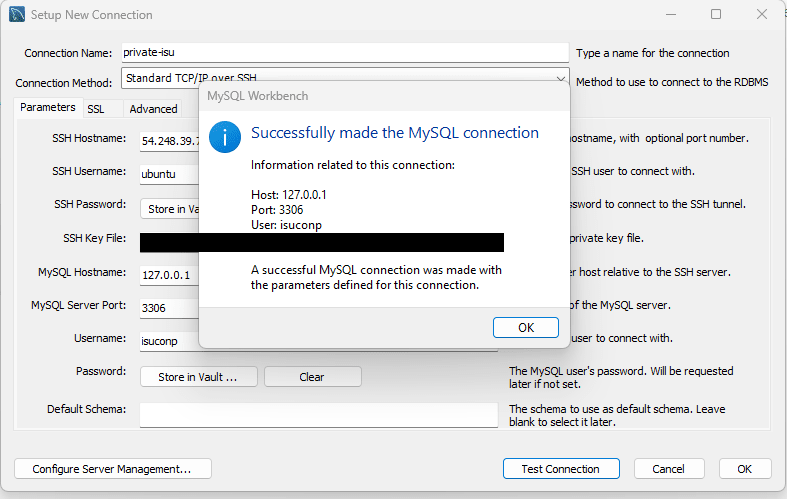This screenshot has width=787, height=499.
Task: Click the MySQL Workbench dolphin title bar icon
Action: [17, 15]
